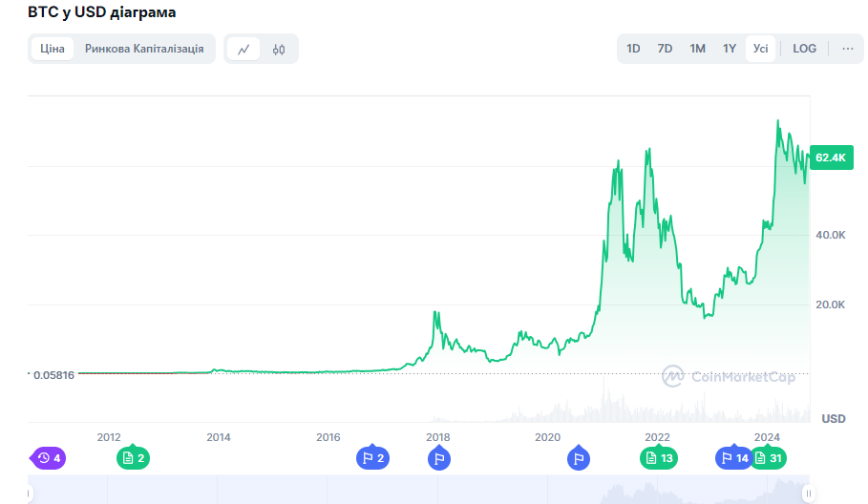Screen dimensions: 868x504
Task: Open the purple history marker labeled 4
Action: [48, 458]
